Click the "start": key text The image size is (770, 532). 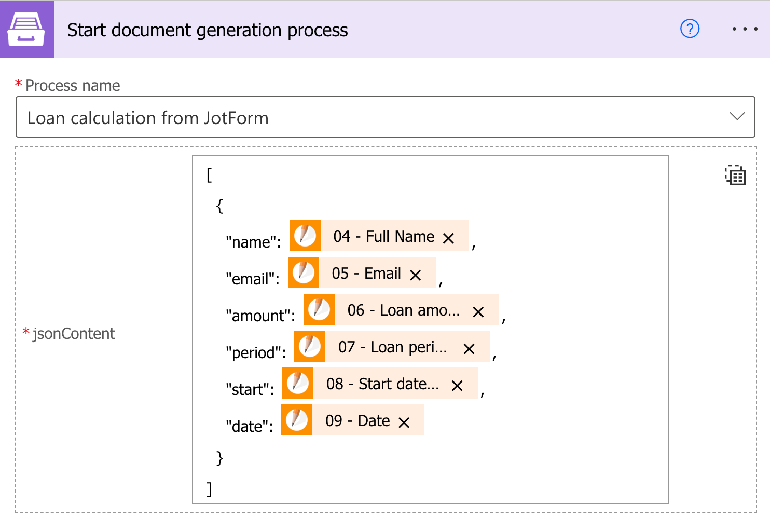[250, 389]
